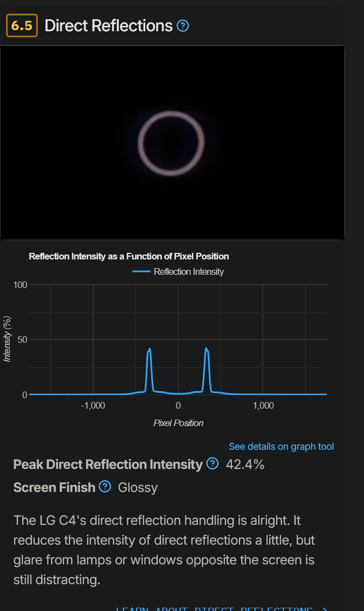Click the 6.5 score badge
The width and height of the screenshot is (364, 611).
click(x=21, y=25)
